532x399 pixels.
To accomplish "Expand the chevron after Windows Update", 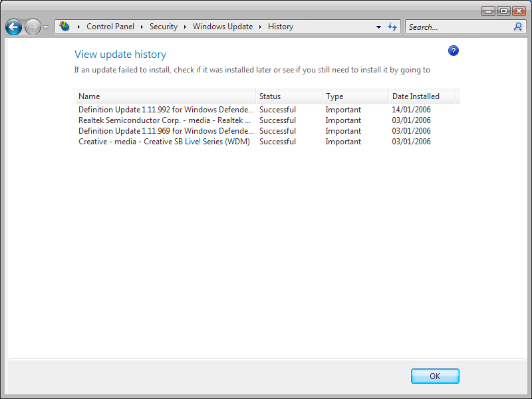I will click(x=260, y=27).
